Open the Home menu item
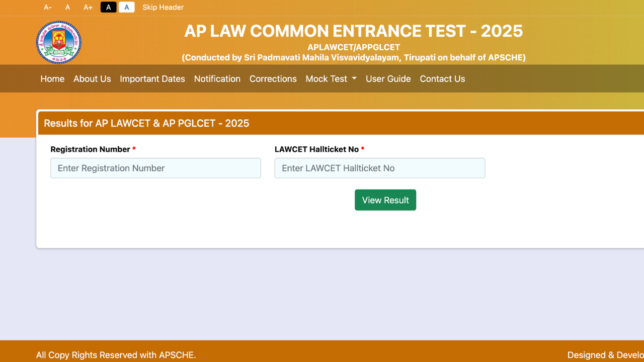This screenshot has height=362, width=644. point(52,79)
